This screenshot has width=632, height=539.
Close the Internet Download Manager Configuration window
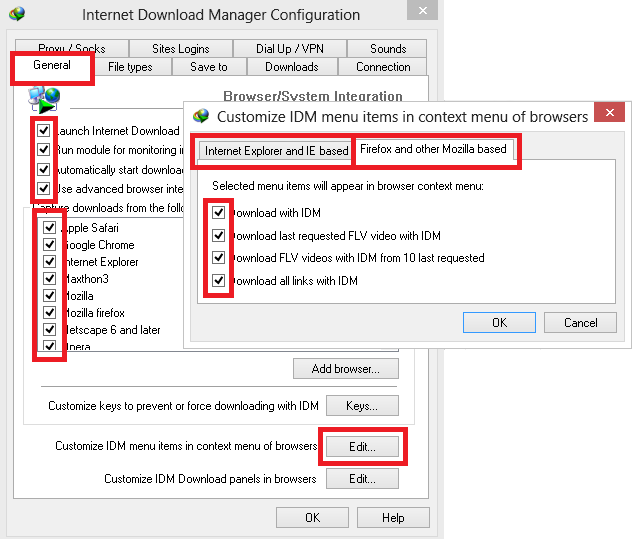(x=422, y=10)
